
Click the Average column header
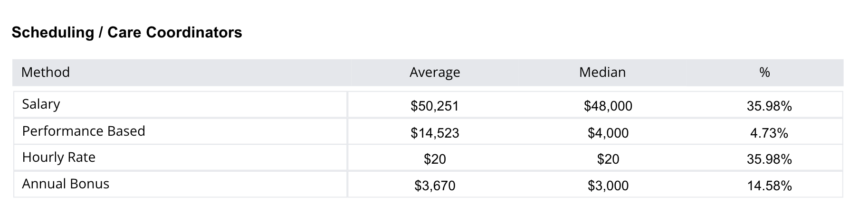pos(435,72)
